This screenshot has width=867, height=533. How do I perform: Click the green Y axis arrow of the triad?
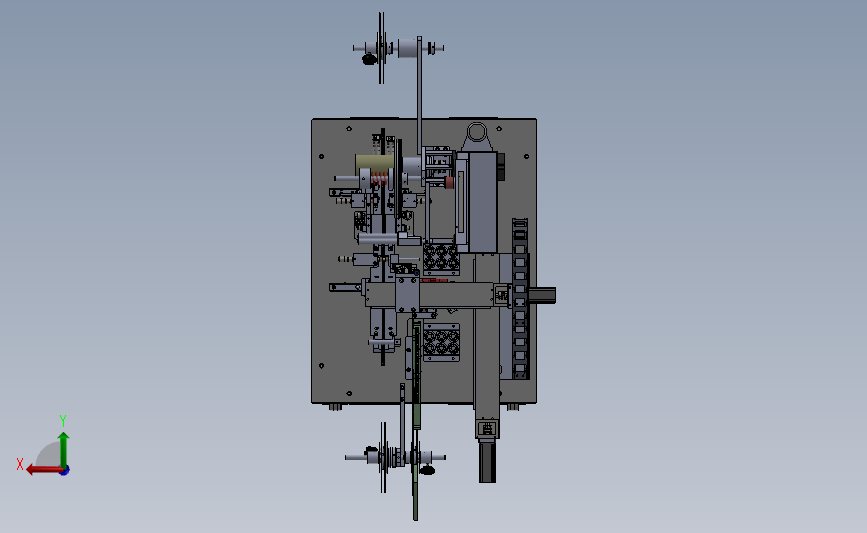pos(64,449)
